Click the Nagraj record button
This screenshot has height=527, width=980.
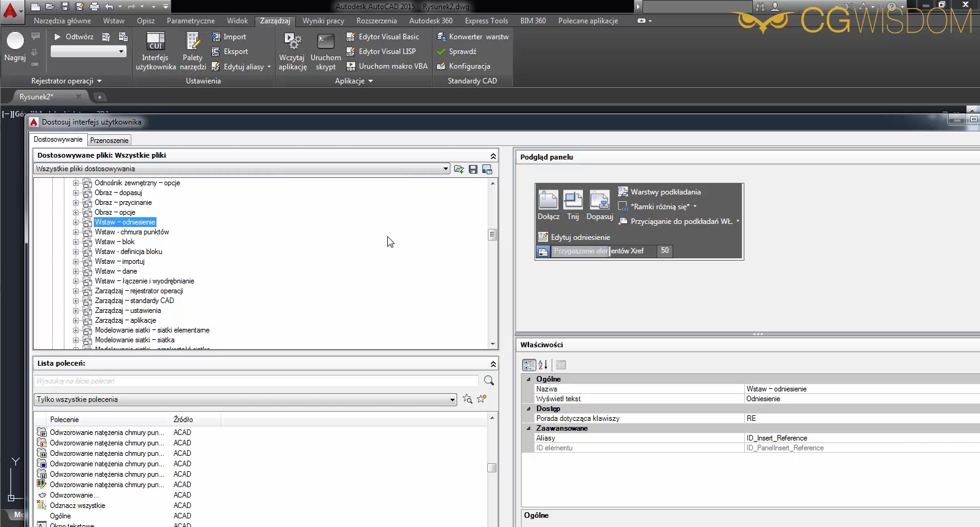[x=15, y=42]
